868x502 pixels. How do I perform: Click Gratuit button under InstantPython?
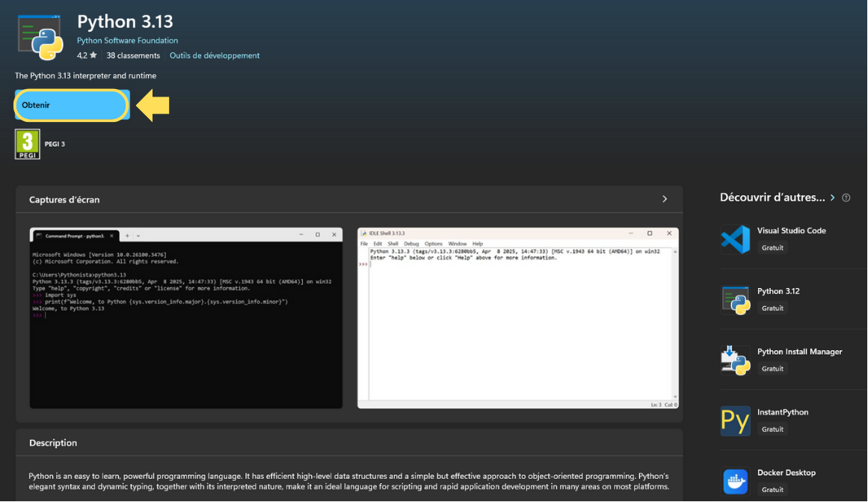tap(772, 429)
